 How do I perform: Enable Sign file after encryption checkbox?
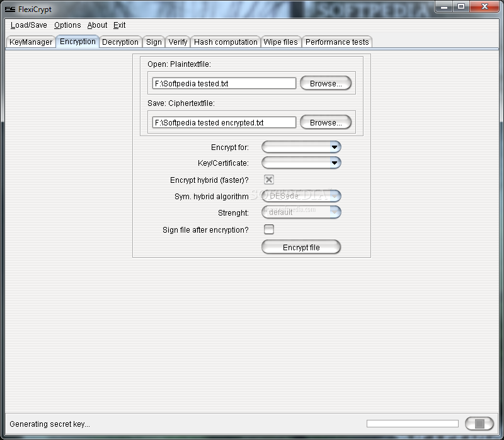pos(269,229)
